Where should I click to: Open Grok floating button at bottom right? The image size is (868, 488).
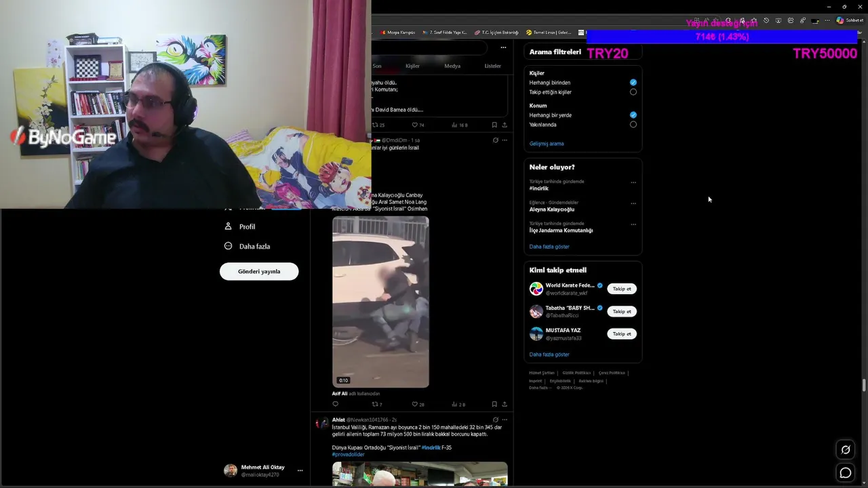[x=846, y=449]
